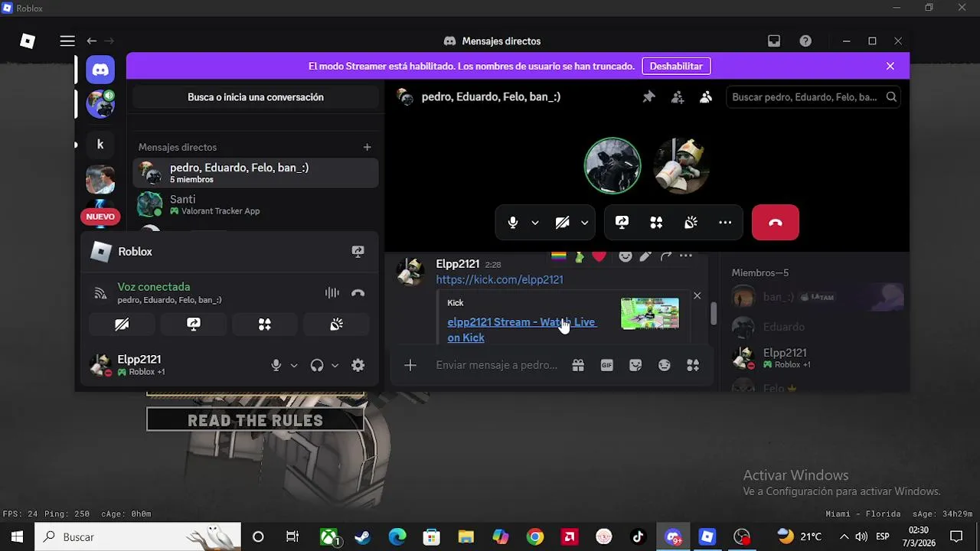Hang up the call with red button
980x551 pixels.
tap(776, 223)
